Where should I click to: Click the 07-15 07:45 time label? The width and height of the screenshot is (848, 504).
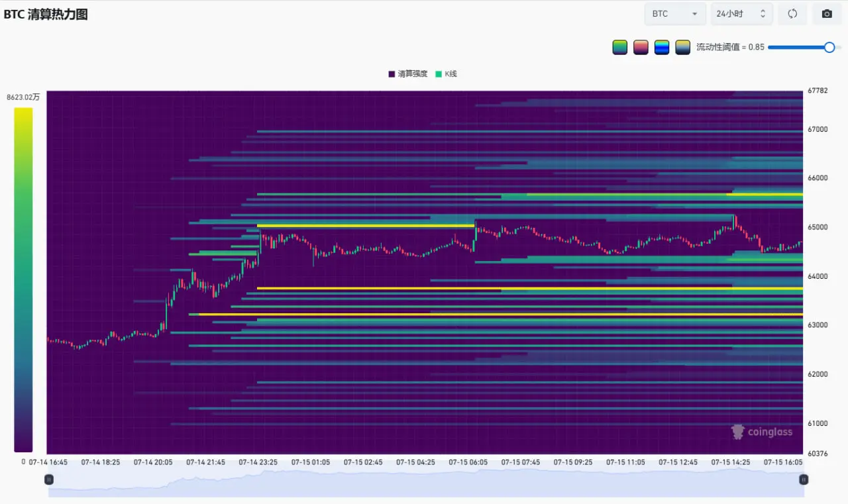(x=521, y=462)
